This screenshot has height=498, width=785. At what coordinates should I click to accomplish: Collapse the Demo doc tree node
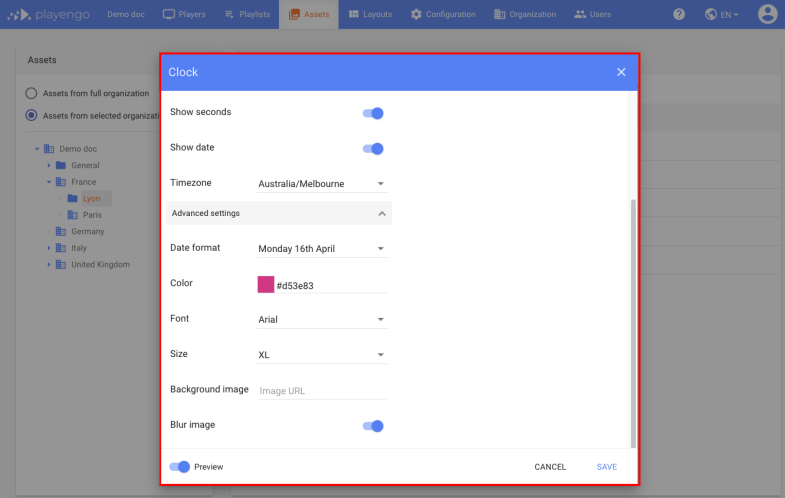click(x=37, y=149)
